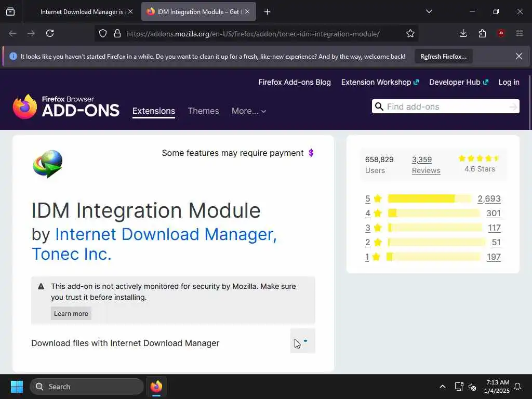View site security lock information
Image resolution: width=532 pixels, height=399 pixels.
(x=117, y=34)
